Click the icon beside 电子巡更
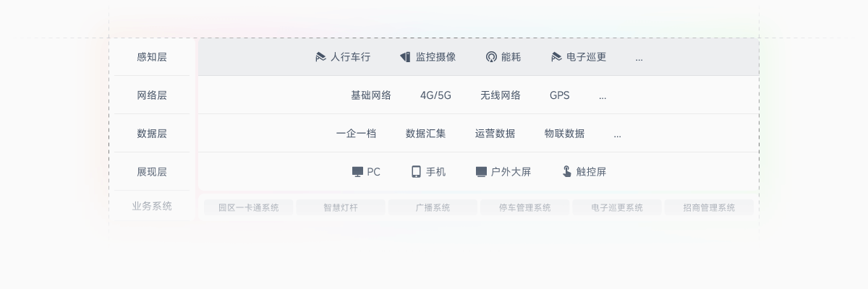This screenshot has height=289, width=868. click(556, 57)
